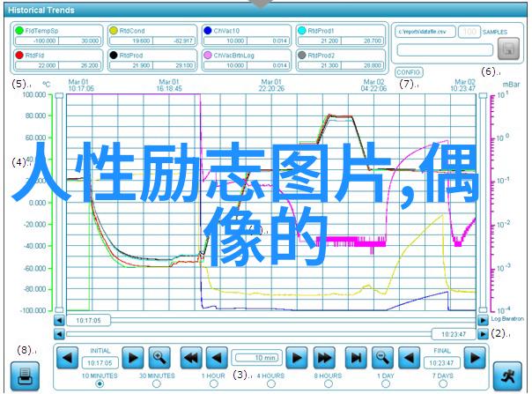Click the file path field reports datafile.csv

[425, 32]
